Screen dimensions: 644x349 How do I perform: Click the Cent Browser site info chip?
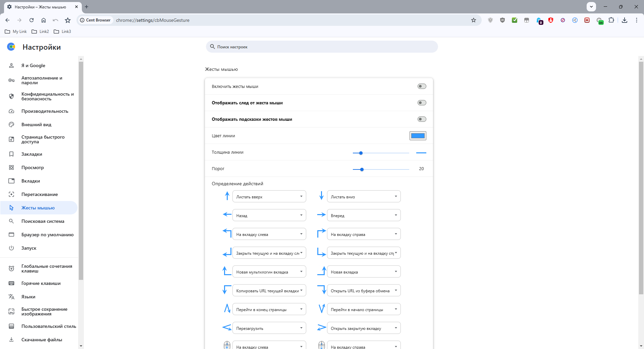[x=95, y=20]
